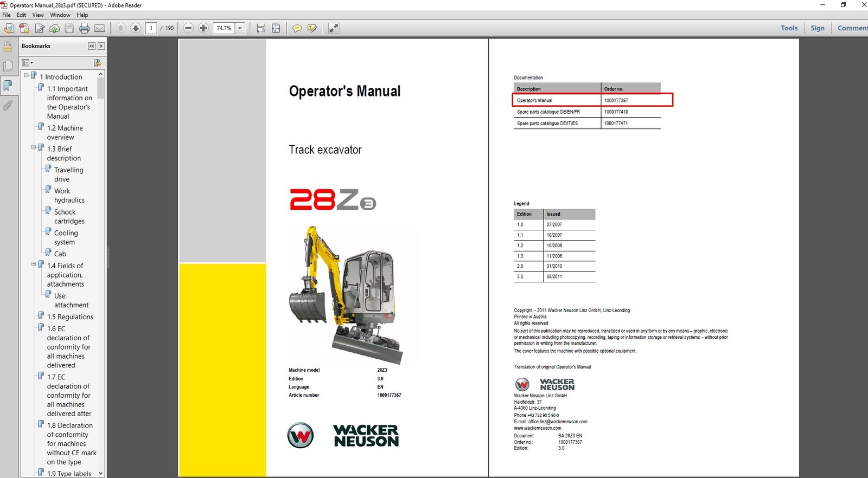Open the View menu
Screen dimensions: 868x478
click(38, 15)
